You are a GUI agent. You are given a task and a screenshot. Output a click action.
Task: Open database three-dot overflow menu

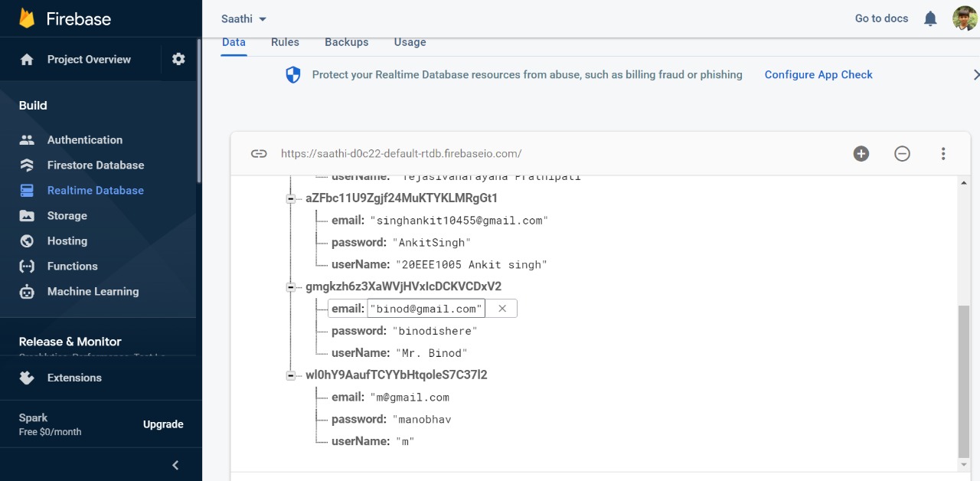click(x=943, y=153)
